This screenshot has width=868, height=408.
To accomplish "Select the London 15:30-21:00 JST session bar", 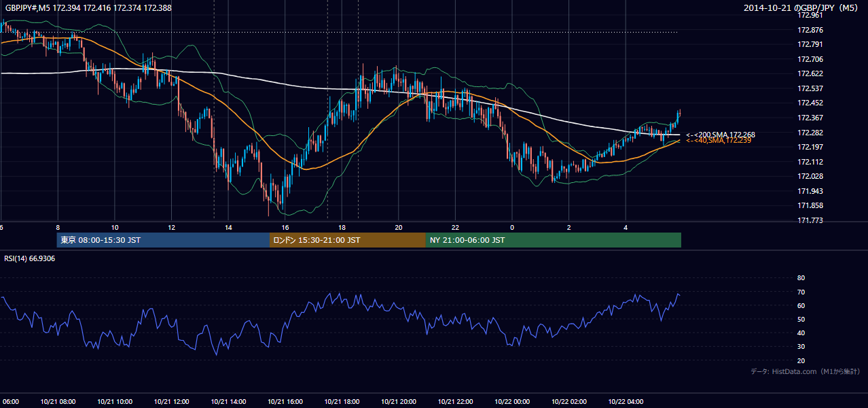I will (x=348, y=240).
